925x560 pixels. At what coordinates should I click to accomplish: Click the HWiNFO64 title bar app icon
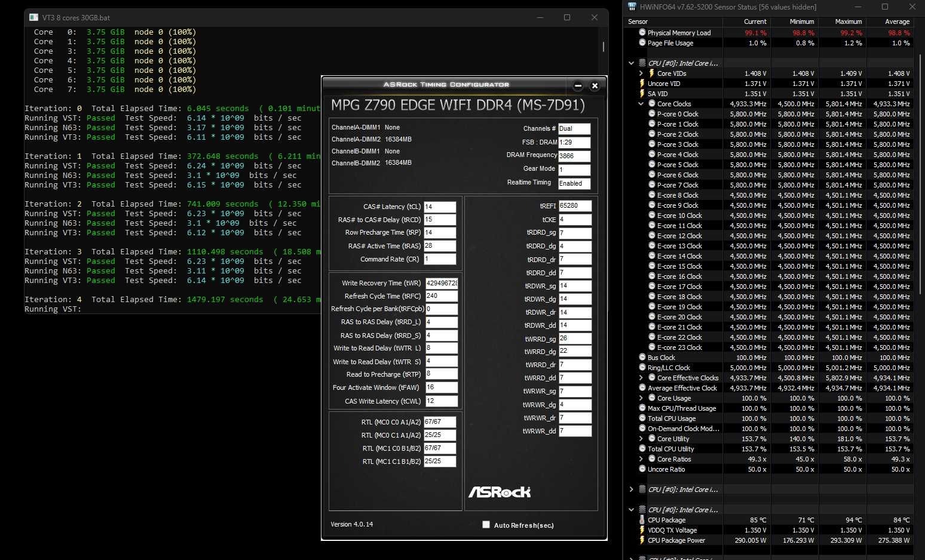pyautogui.click(x=632, y=7)
